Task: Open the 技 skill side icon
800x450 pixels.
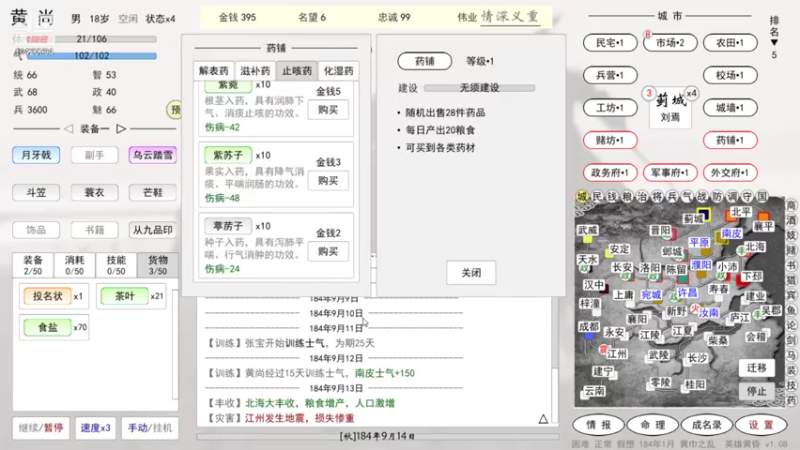Action: tap(791, 385)
